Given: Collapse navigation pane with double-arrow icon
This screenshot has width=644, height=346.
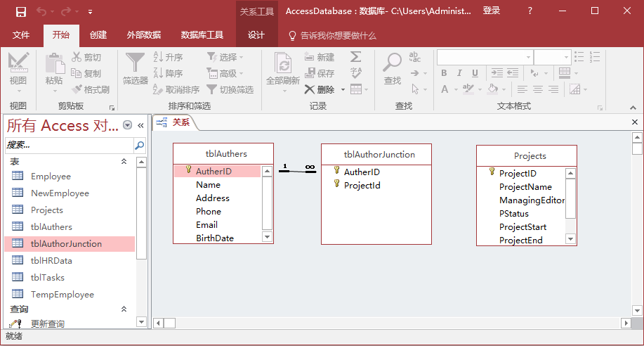Looking at the screenshot, I should (x=140, y=125).
